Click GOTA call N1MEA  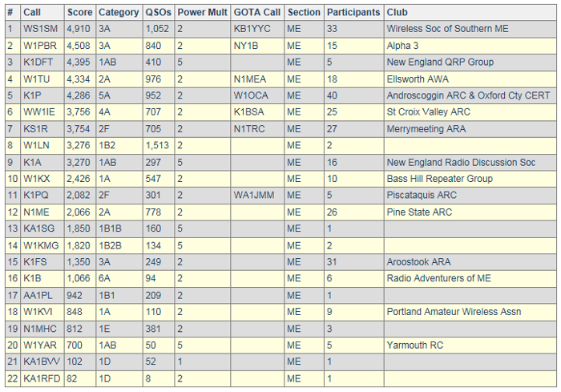pyautogui.click(x=250, y=79)
